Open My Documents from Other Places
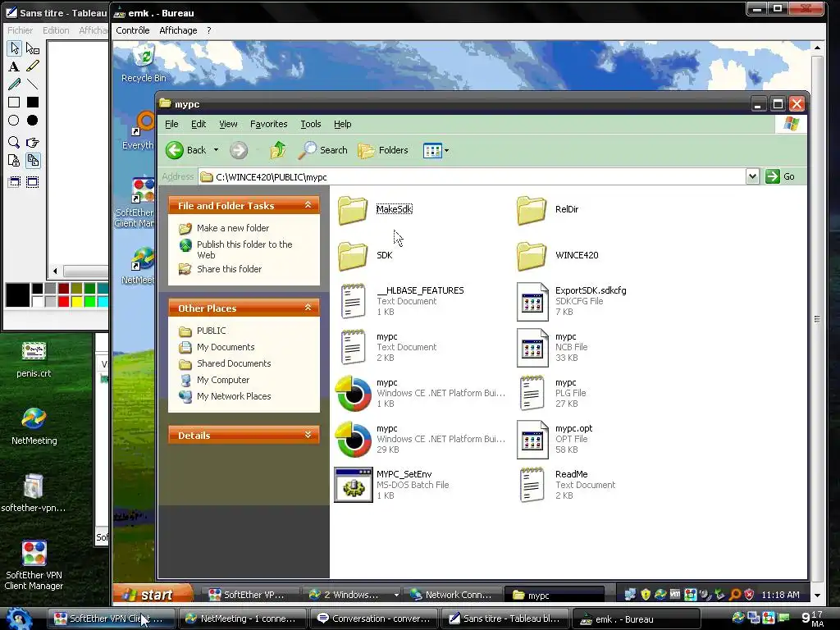This screenshot has width=840, height=630. click(x=226, y=347)
